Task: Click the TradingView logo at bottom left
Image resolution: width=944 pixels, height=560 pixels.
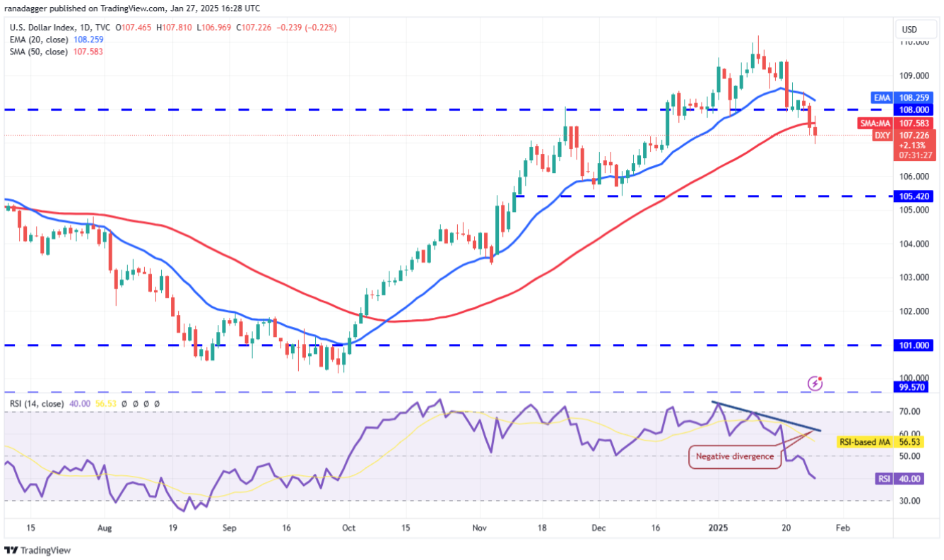Action: tap(38, 550)
